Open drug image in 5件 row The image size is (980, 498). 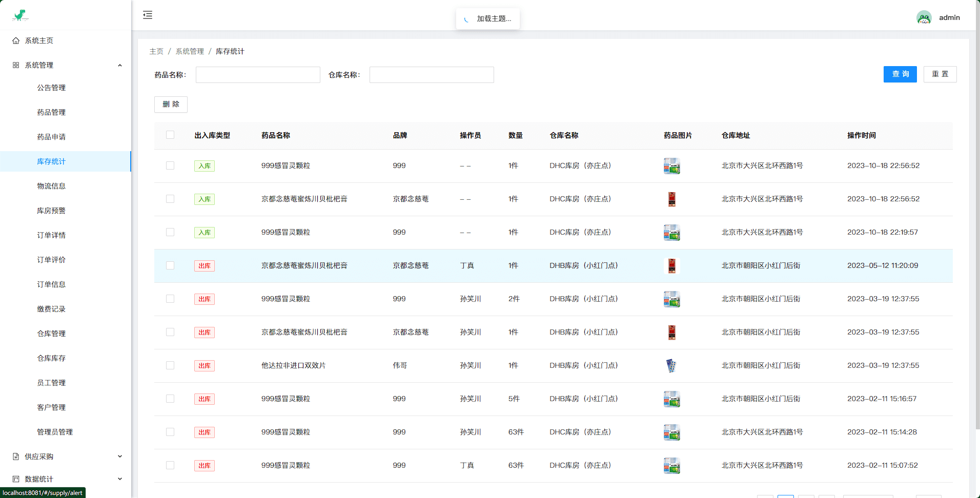(672, 399)
